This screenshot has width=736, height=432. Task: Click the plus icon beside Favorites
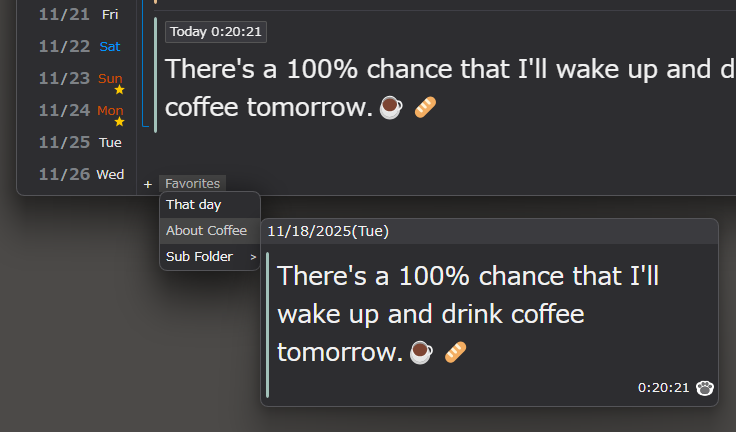[x=148, y=184]
